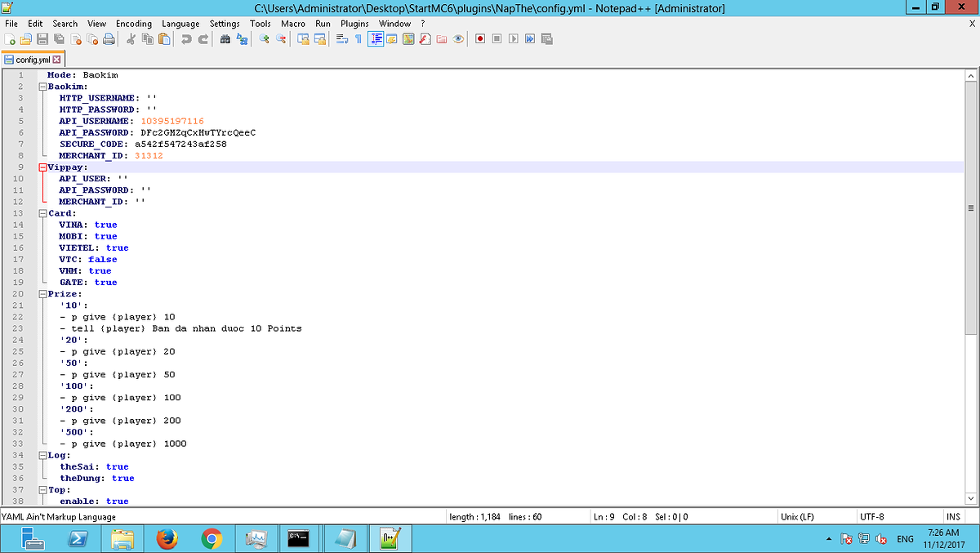980x553 pixels.
Task: Collapse the Baokim fold marker
Action: 42,86
